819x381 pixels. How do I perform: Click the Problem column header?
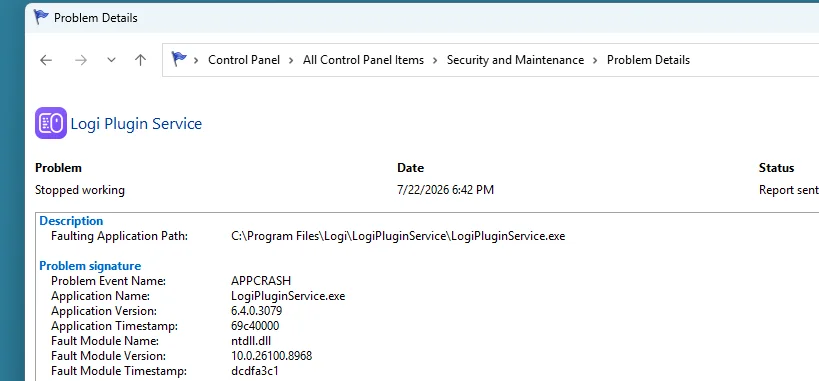(58, 168)
